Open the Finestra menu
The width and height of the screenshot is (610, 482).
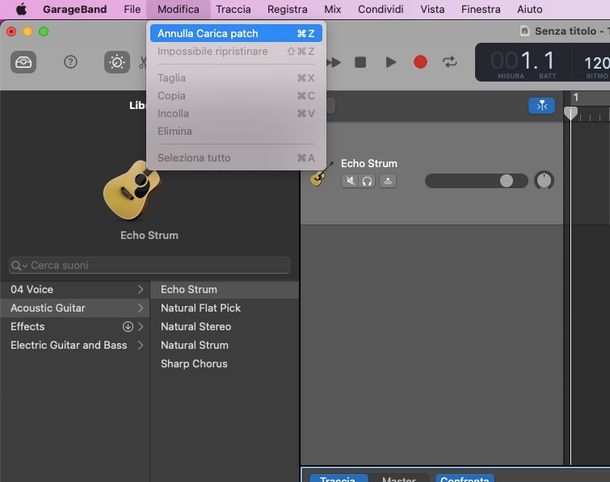tap(481, 9)
